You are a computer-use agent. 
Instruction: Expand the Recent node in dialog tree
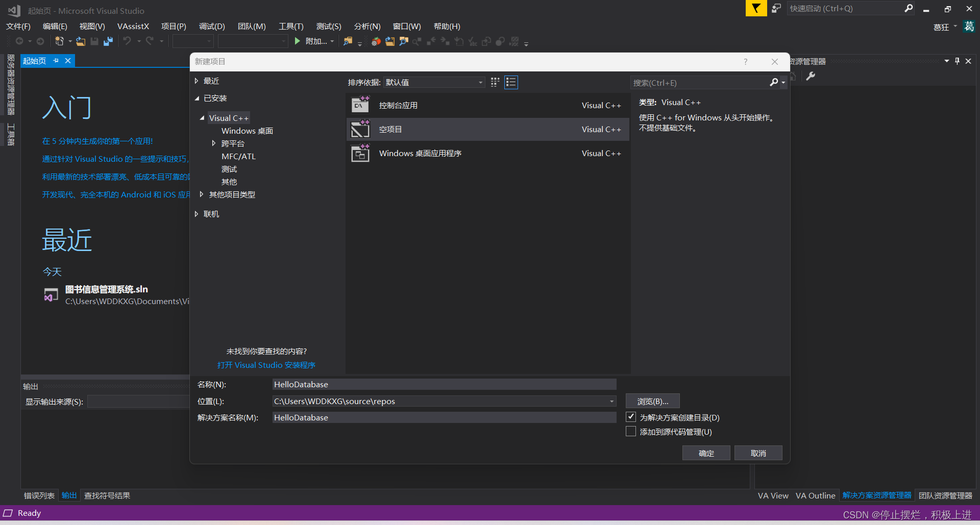pyautogui.click(x=197, y=81)
